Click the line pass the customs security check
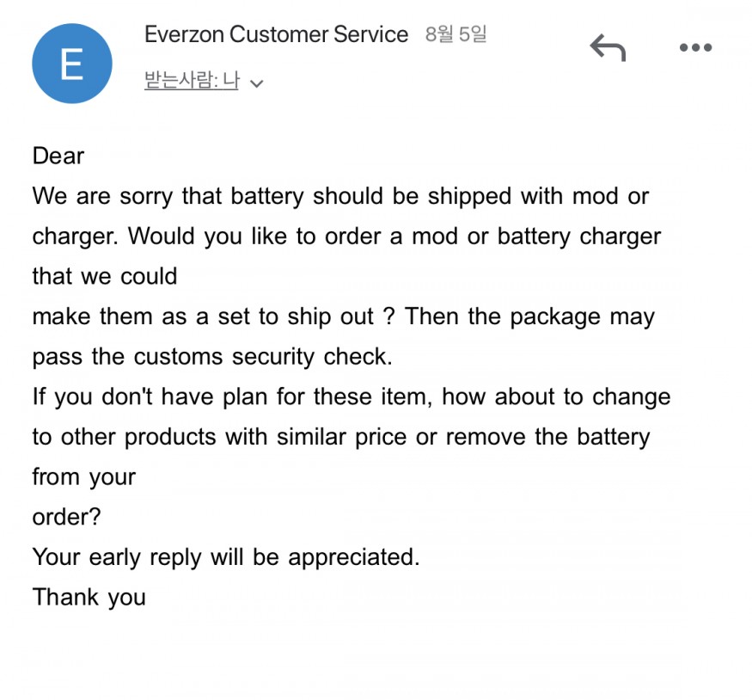The image size is (752, 700). 212,356
